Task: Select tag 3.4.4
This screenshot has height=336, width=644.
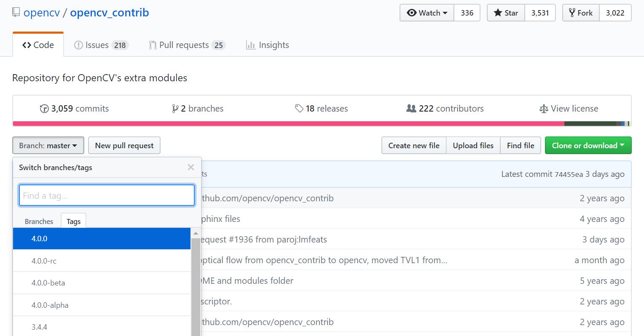Action: tap(102, 326)
